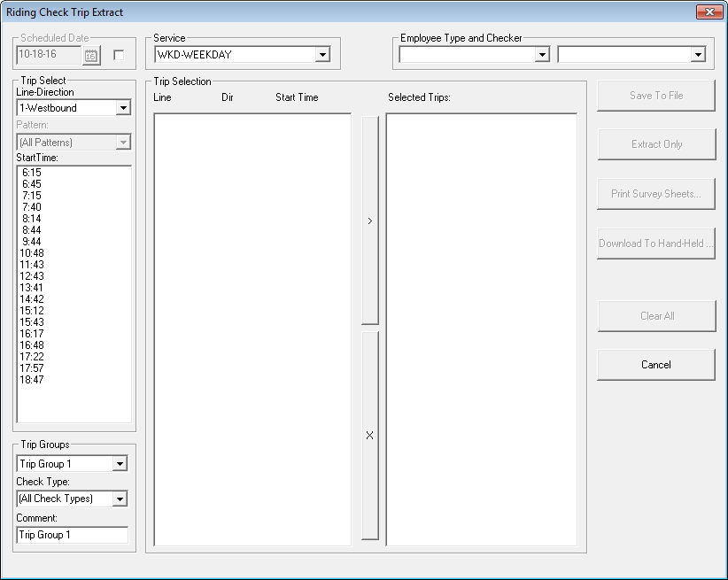Select the 6:15 start time
This screenshot has height=580, width=728.
tap(32, 171)
